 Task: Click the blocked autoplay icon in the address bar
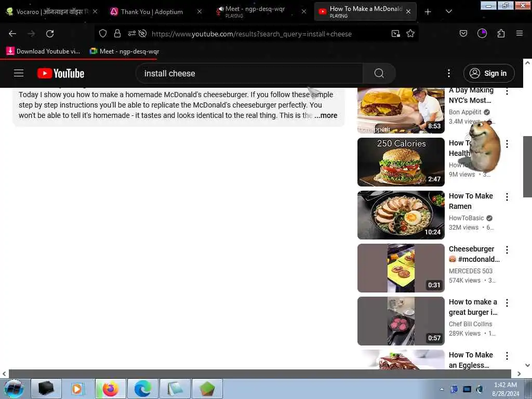[143, 34]
